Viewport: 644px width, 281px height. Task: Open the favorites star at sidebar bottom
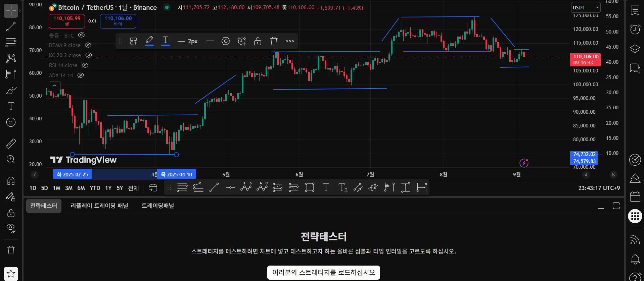tap(11, 274)
